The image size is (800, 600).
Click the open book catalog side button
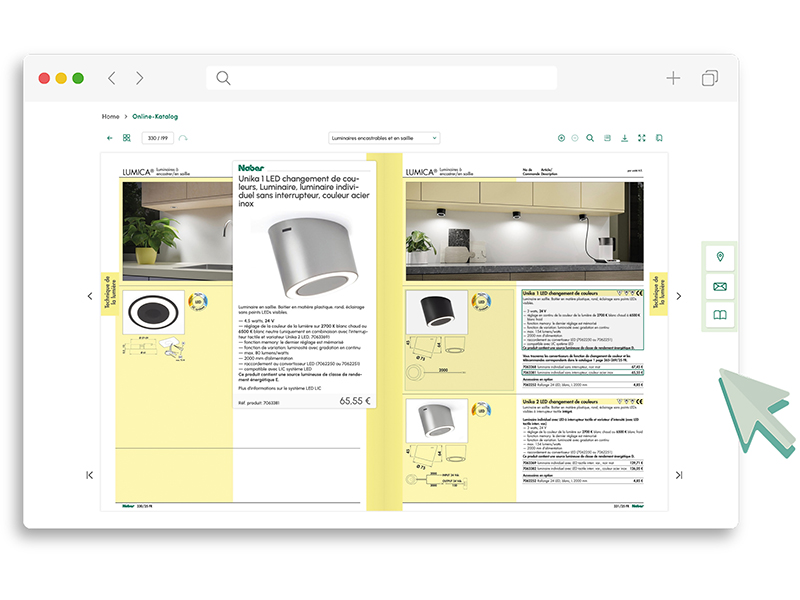720,315
